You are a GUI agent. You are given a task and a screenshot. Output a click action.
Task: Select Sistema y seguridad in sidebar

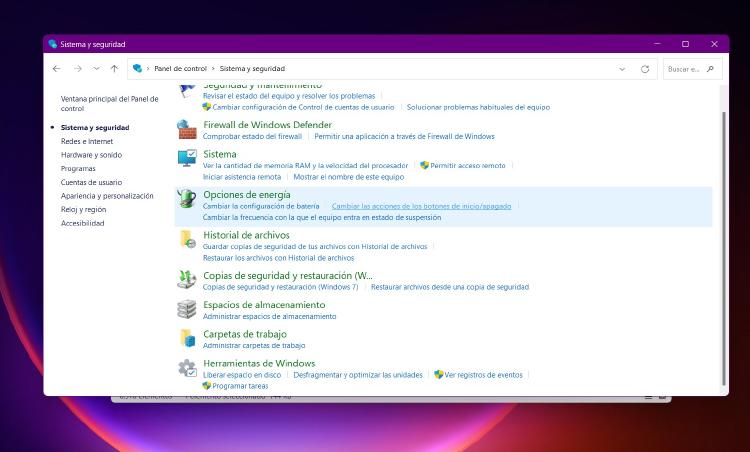pyautogui.click(x=95, y=128)
